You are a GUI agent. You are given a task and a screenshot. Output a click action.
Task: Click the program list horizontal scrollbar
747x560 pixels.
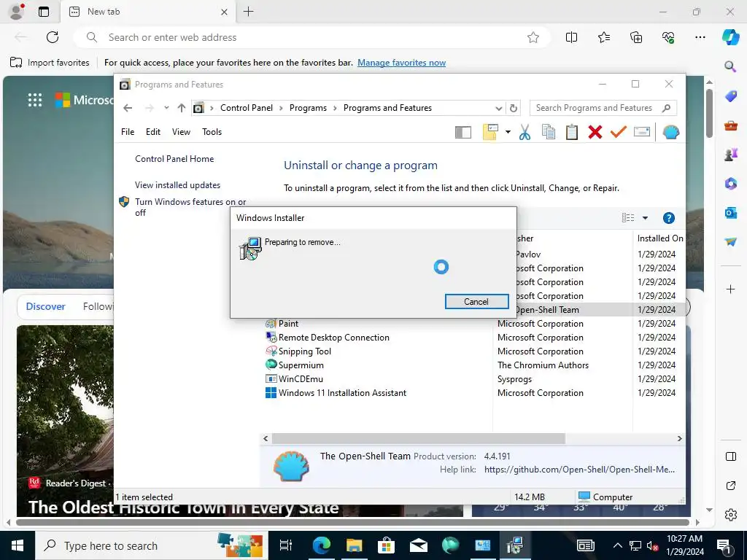coord(419,438)
